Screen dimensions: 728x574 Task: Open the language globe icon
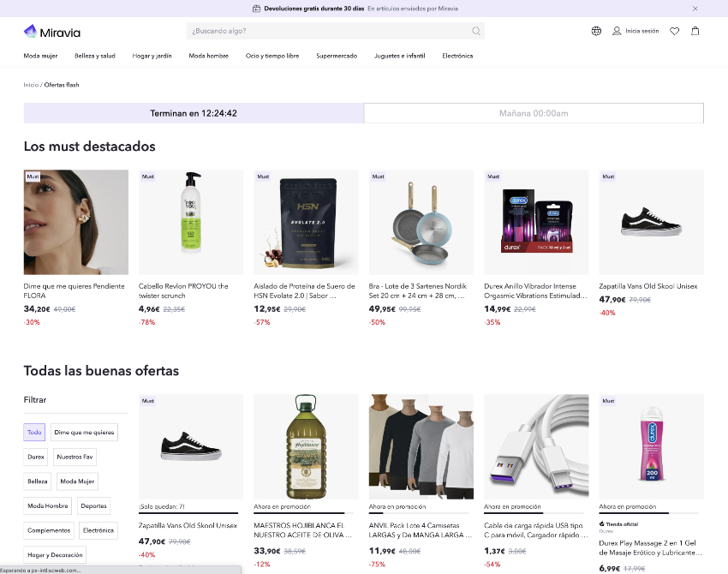click(596, 31)
